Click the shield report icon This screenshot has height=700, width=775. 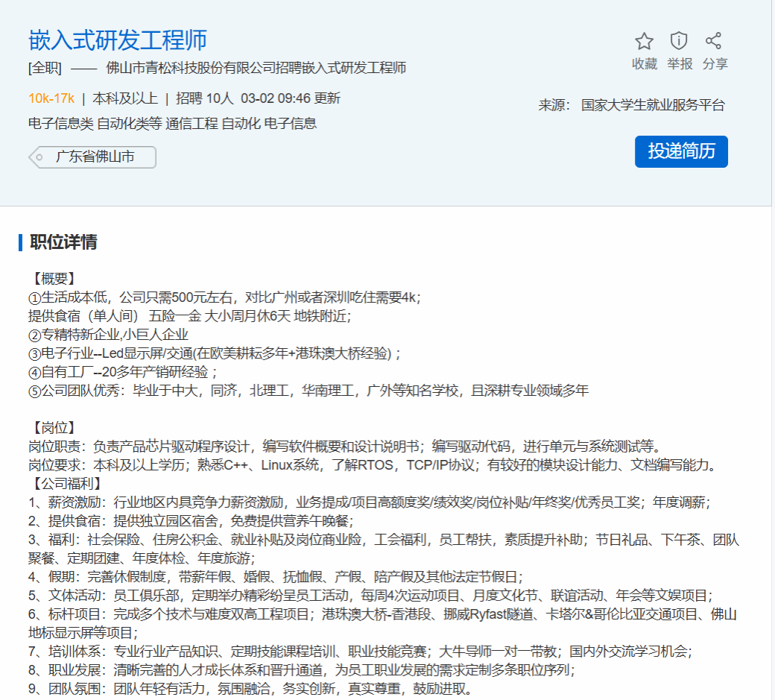[679, 41]
